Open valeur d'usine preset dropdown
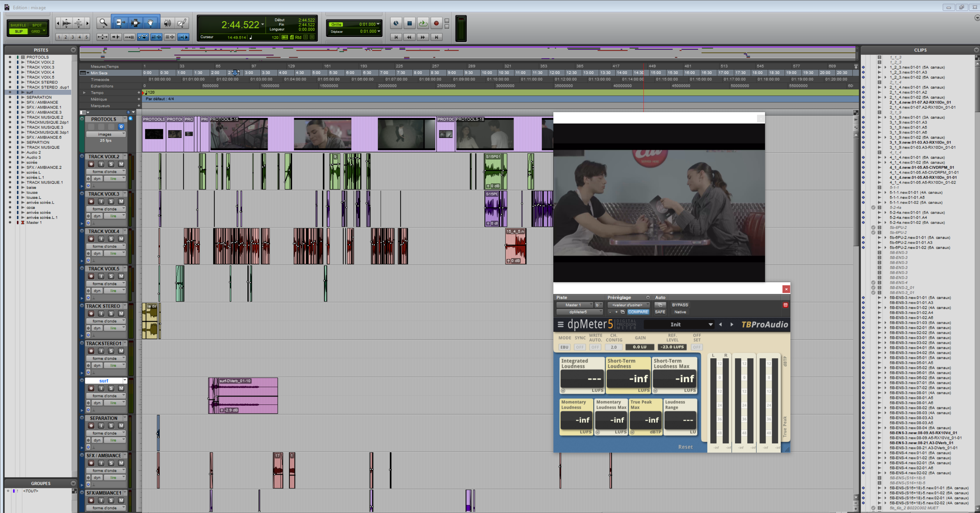 coord(629,305)
